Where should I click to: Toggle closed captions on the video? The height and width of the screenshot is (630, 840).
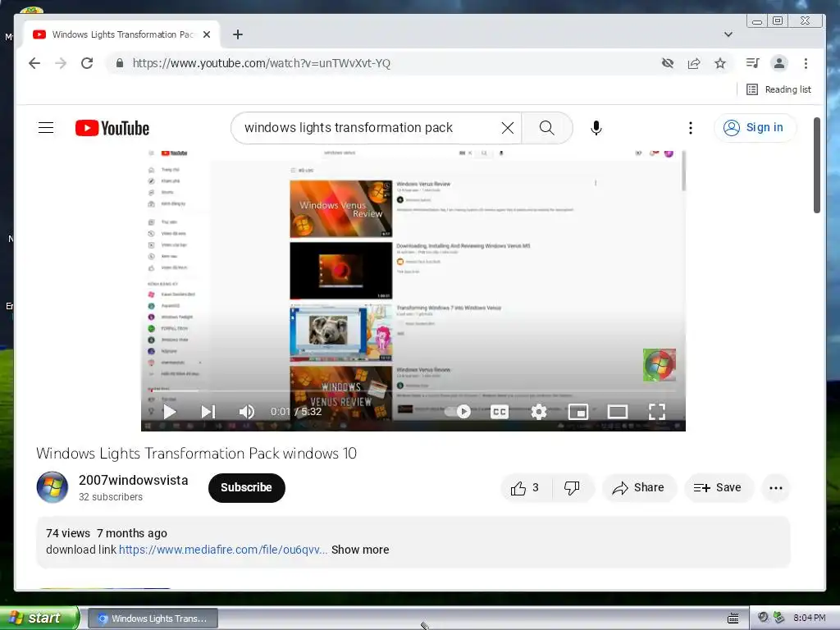pyautogui.click(x=500, y=412)
